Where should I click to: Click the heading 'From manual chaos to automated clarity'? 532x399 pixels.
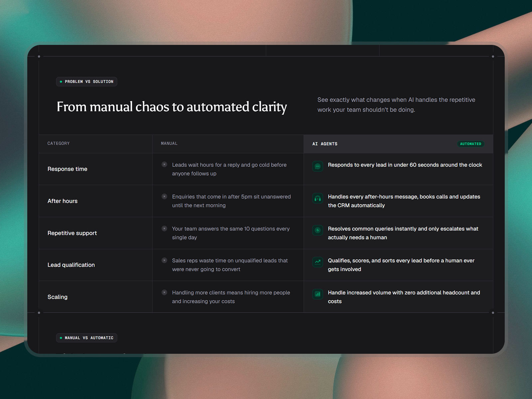tap(172, 107)
